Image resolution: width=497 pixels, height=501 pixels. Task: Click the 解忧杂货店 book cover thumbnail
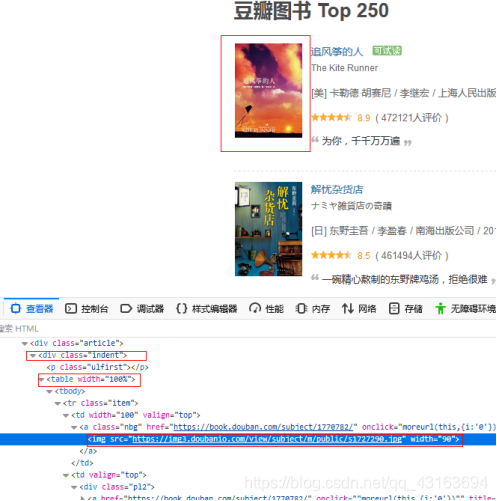[x=268, y=229]
